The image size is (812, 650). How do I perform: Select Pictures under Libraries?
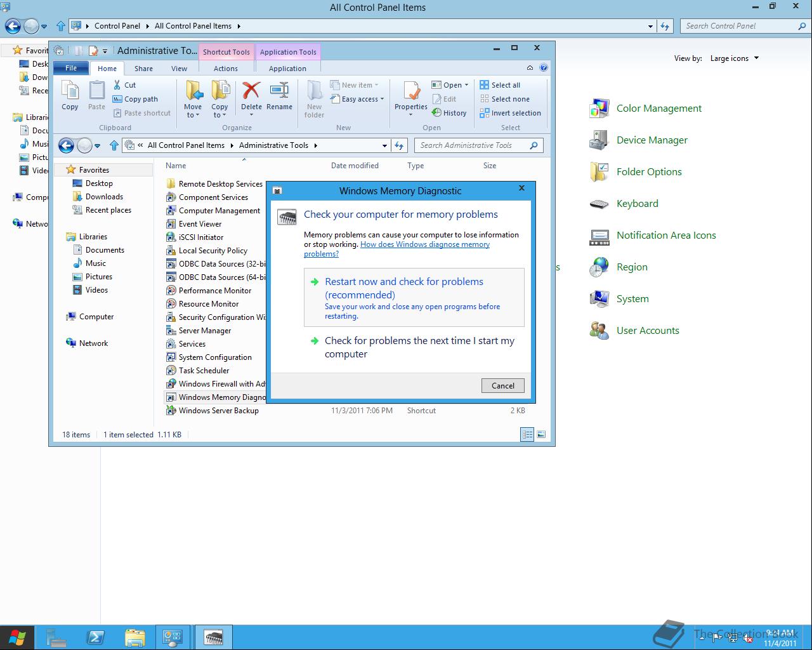[x=98, y=277]
